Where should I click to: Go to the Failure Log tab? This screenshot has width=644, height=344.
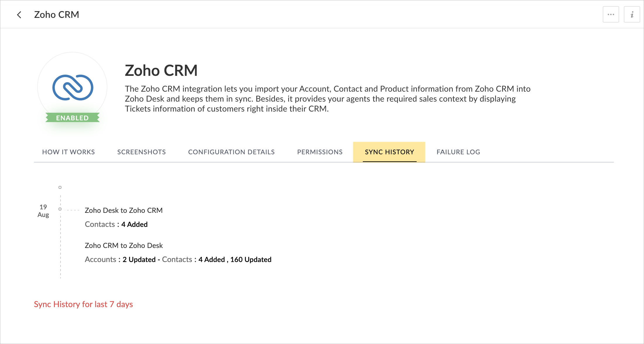click(458, 152)
